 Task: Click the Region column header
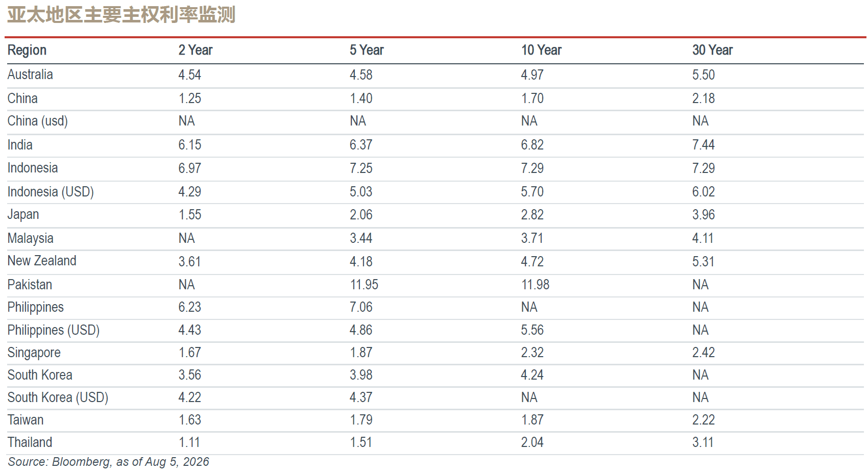(27, 50)
